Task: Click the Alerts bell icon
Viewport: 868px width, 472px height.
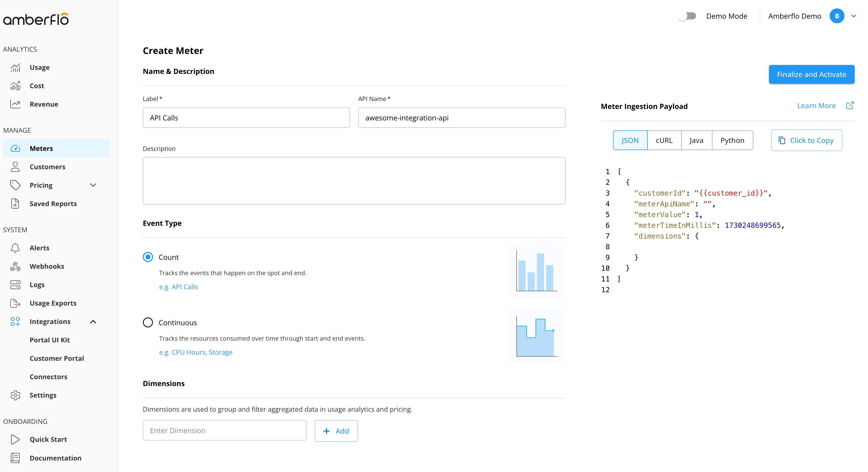Action: [x=15, y=248]
